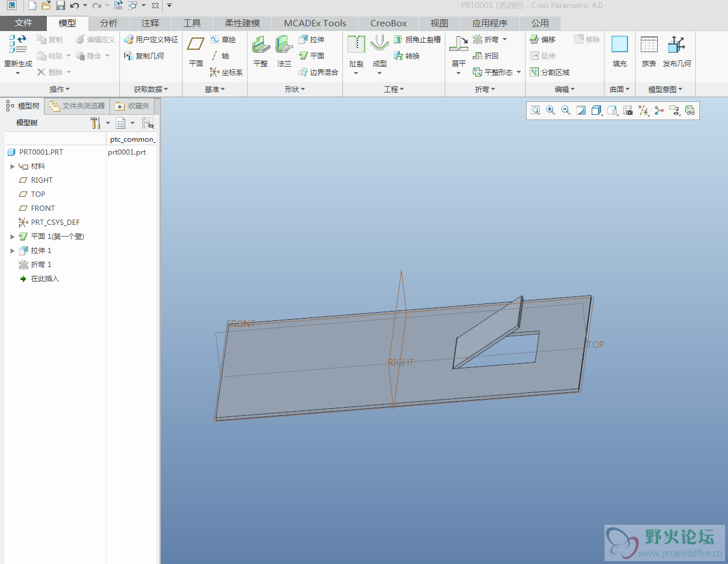
Task: Select the 折弯 1 feature in model tree
Action: (x=41, y=265)
